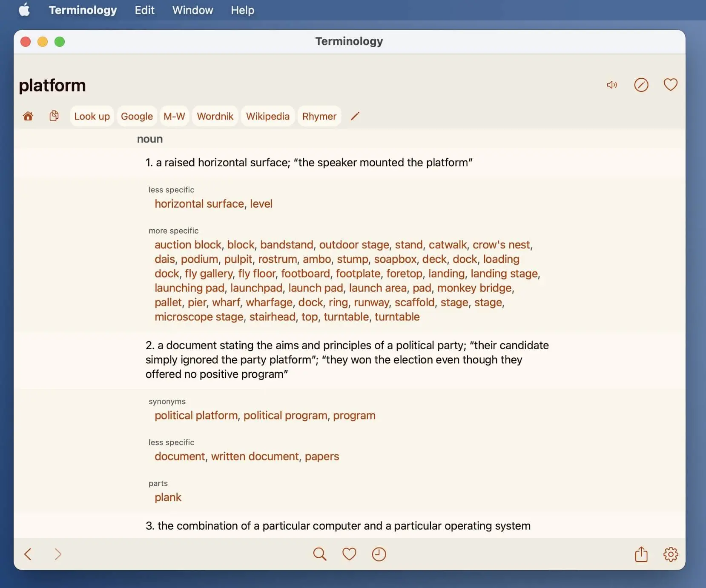Screen dimensions: 706x588
Task: Follow the 'horizontal surface' link
Action: 199,204
